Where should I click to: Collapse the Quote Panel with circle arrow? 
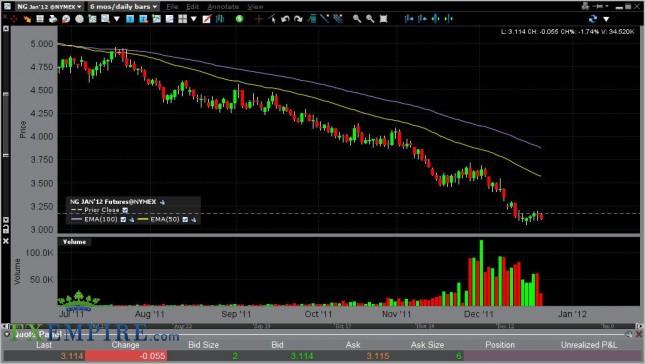click(x=7, y=334)
